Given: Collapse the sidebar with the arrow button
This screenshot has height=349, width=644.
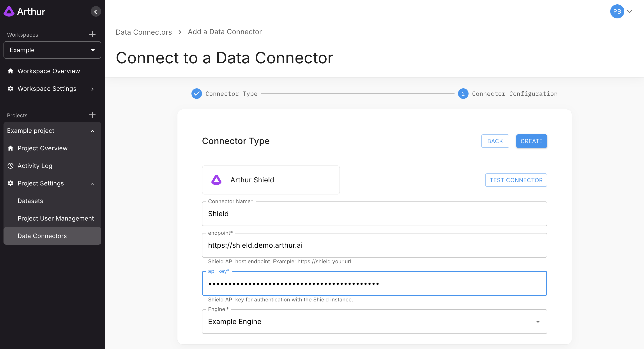Looking at the screenshot, I should [96, 12].
